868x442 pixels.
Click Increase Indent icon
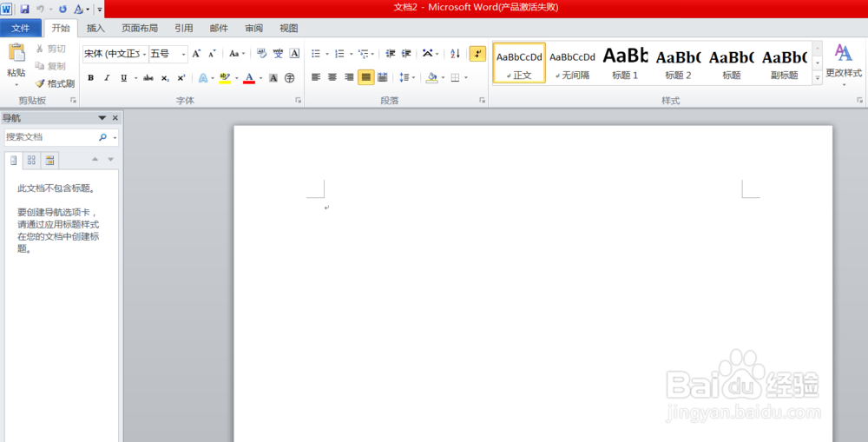(x=406, y=54)
